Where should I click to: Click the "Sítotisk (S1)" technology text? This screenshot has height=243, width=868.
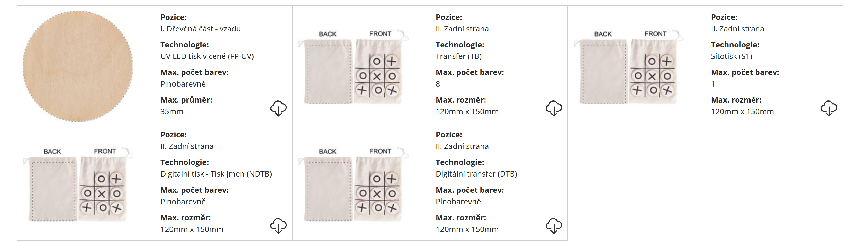tap(731, 56)
